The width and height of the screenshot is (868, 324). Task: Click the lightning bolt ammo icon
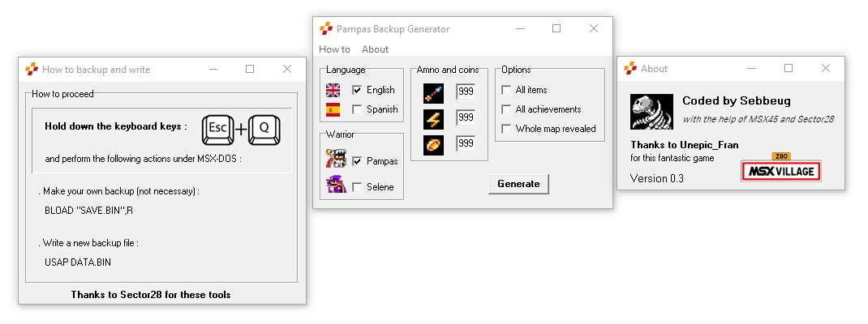(x=433, y=119)
